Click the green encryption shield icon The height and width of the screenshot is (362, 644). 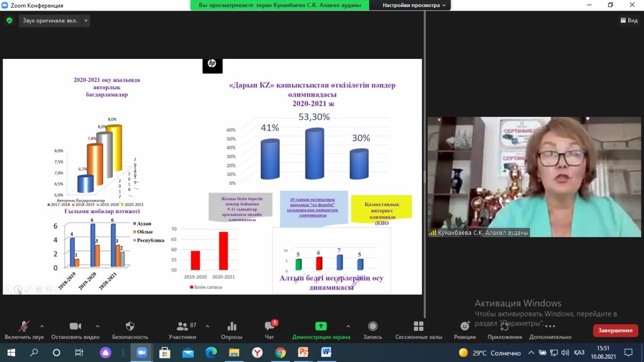point(9,21)
